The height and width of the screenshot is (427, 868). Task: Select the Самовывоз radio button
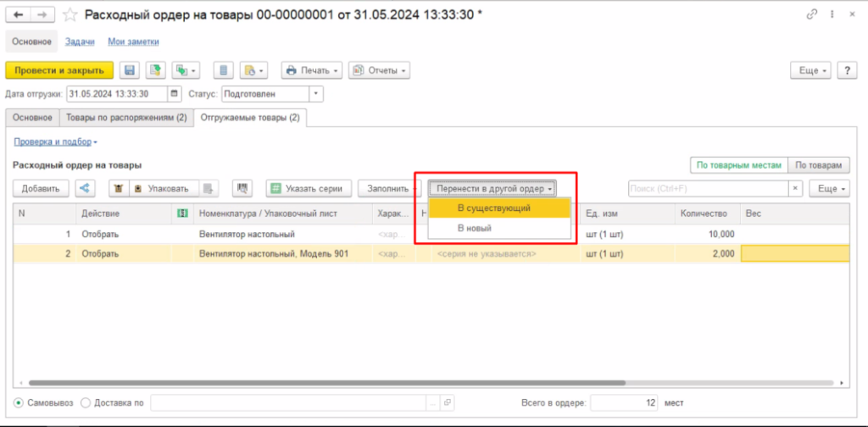pyautogui.click(x=19, y=402)
